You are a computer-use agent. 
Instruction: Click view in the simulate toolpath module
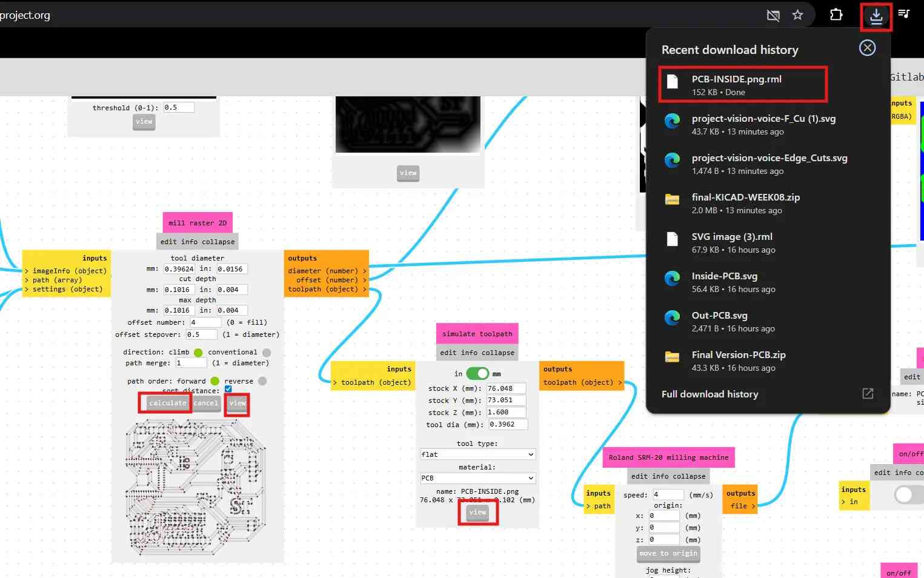tap(477, 513)
